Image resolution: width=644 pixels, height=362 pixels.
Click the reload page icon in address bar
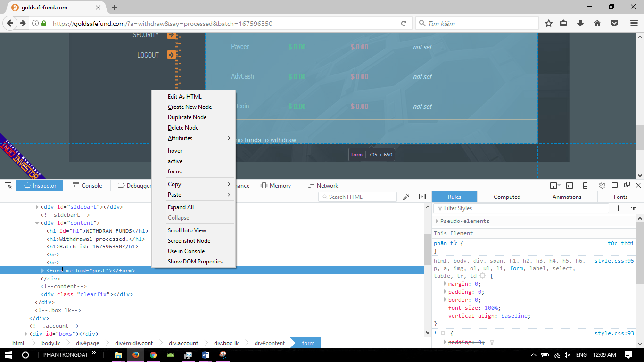404,24
